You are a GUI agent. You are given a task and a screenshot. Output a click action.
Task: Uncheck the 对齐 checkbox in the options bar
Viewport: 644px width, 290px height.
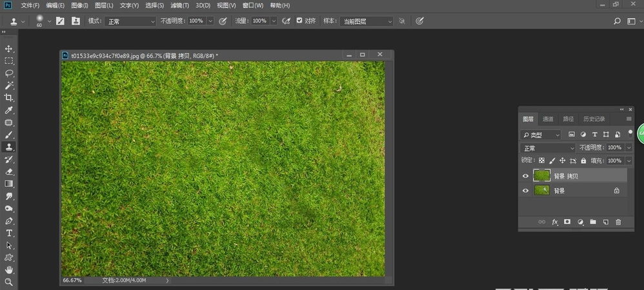click(299, 21)
